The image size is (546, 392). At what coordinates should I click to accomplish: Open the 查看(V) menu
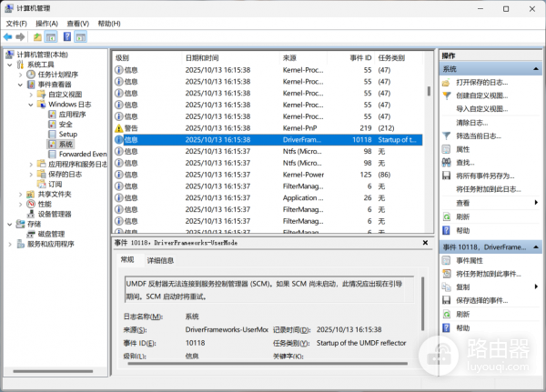point(78,24)
